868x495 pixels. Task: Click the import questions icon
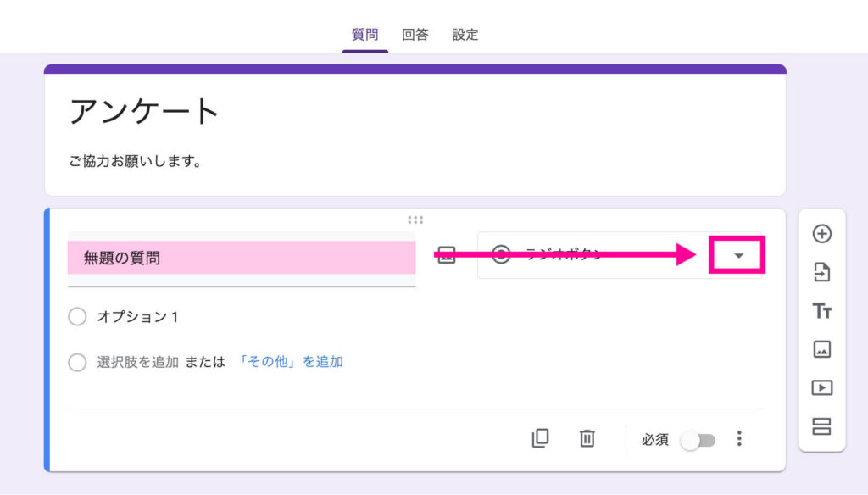(x=821, y=272)
